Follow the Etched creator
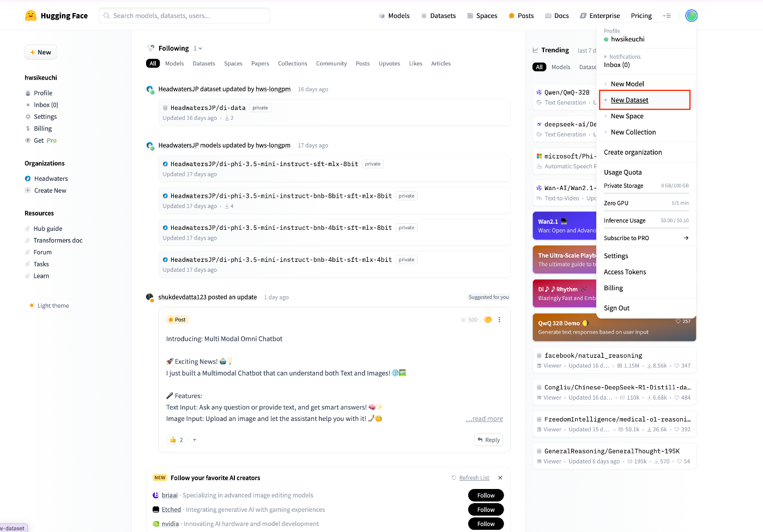The height and width of the screenshot is (532, 763). click(x=486, y=510)
